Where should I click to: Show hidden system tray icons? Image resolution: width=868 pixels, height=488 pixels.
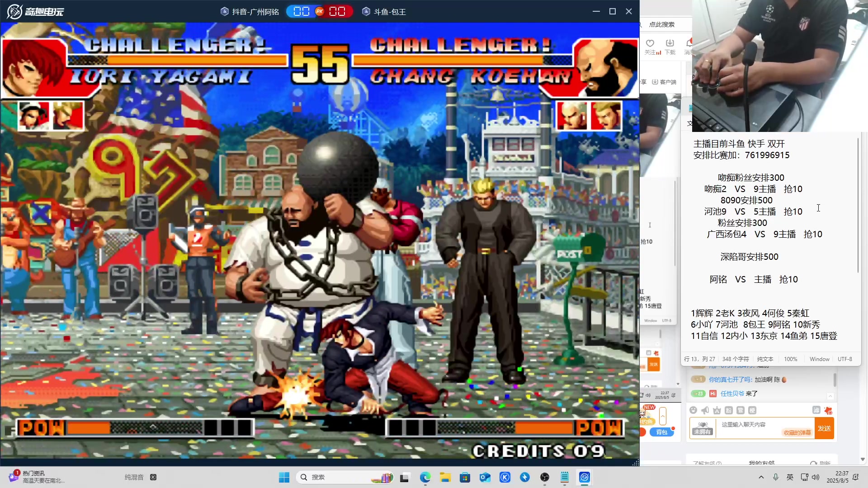pos(761,477)
